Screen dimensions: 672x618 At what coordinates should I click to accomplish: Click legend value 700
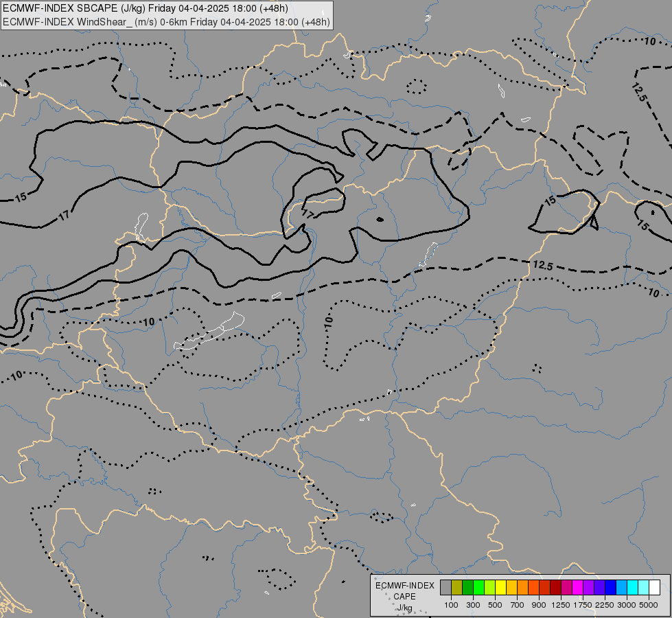(x=518, y=605)
